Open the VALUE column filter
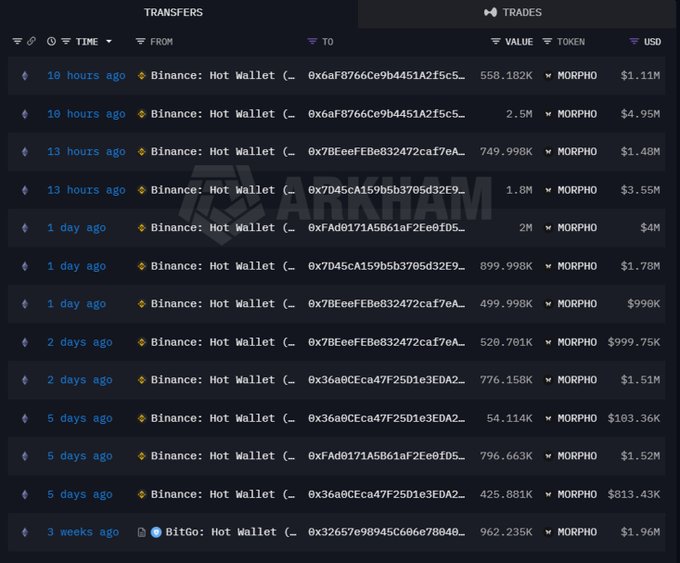The height and width of the screenshot is (563, 680). click(x=495, y=42)
